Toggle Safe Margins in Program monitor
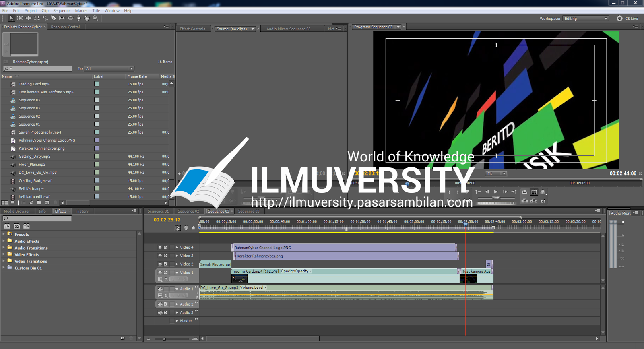Screen dimensions: 644x349 tap(534, 192)
